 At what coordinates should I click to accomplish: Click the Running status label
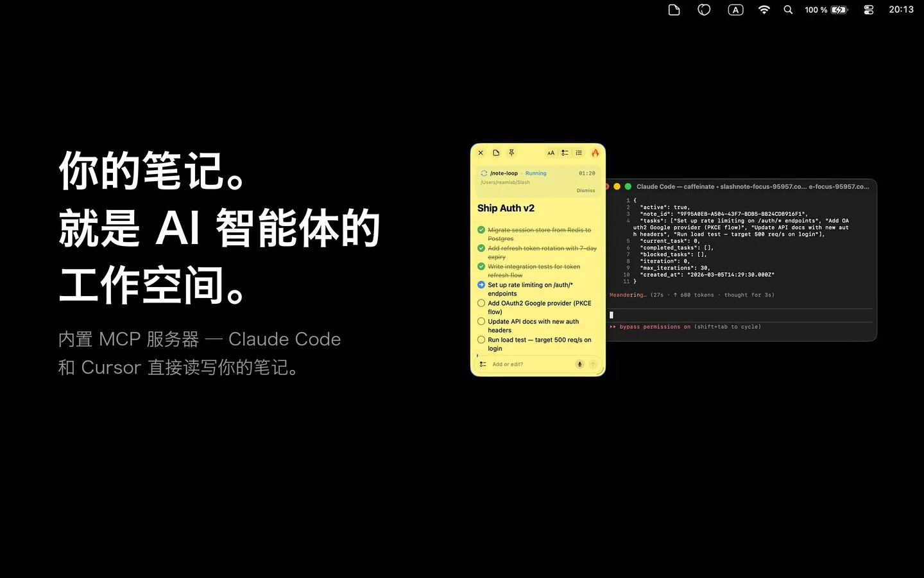click(x=536, y=173)
